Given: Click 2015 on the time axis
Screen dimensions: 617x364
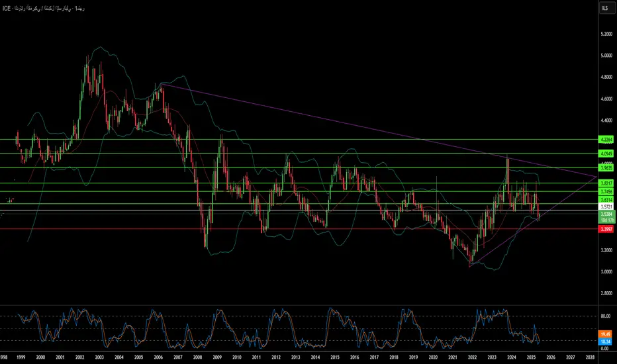Looking at the screenshot, I should 335,357.
